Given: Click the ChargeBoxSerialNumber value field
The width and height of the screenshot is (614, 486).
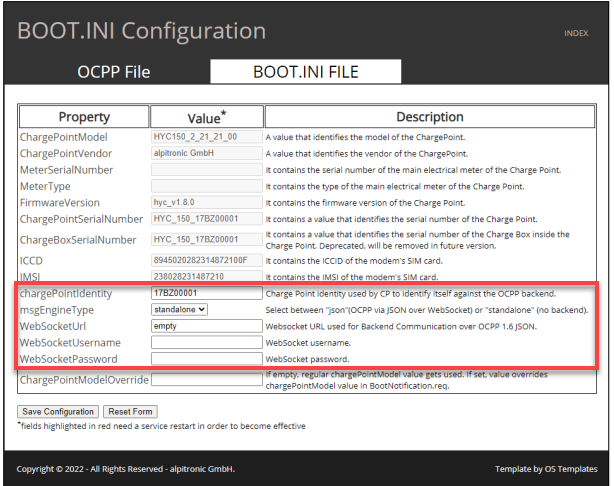Looking at the screenshot, I should (x=207, y=239).
